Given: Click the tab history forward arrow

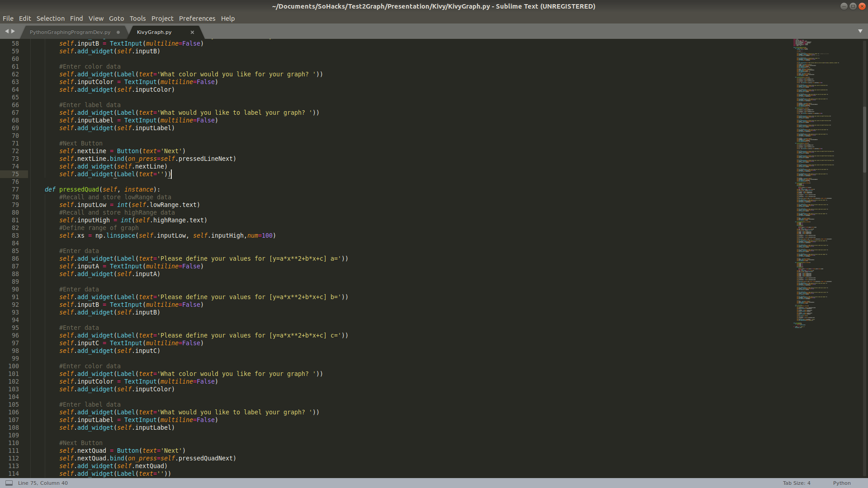Looking at the screenshot, I should point(13,31).
